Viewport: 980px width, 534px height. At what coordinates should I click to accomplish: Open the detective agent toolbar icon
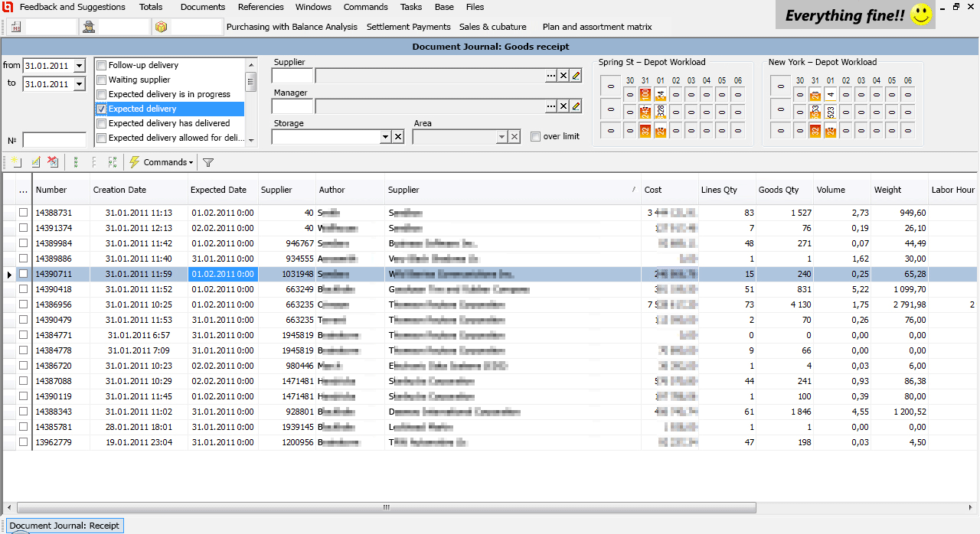(90, 27)
